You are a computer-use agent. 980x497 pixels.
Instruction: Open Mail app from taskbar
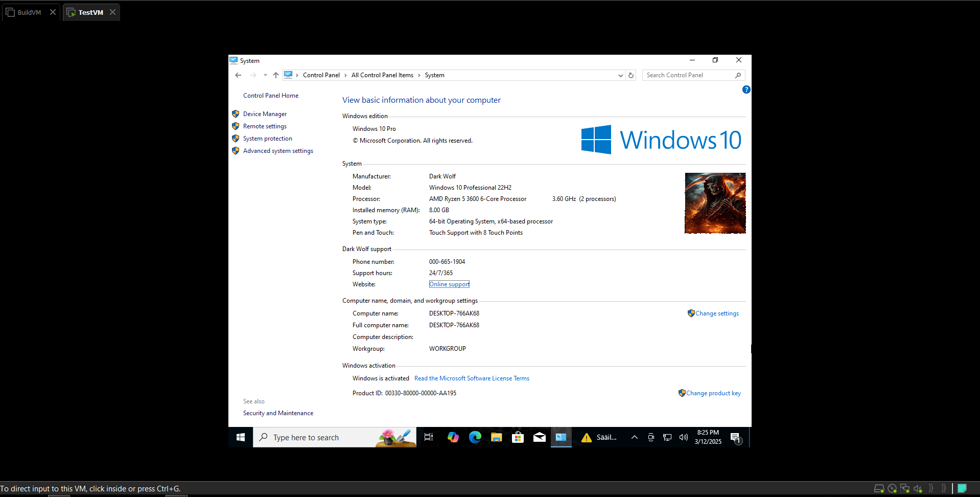(x=540, y=437)
